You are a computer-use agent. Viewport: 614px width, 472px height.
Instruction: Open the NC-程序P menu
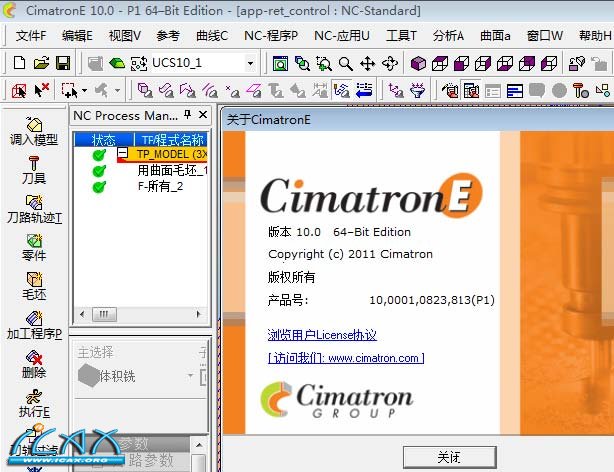270,35
